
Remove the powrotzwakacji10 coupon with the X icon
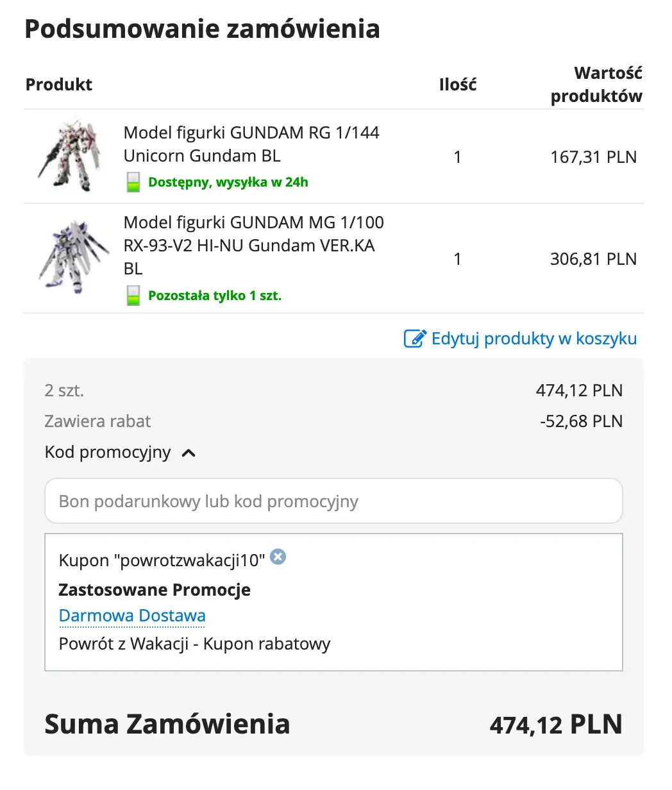[x=278, y=557]
